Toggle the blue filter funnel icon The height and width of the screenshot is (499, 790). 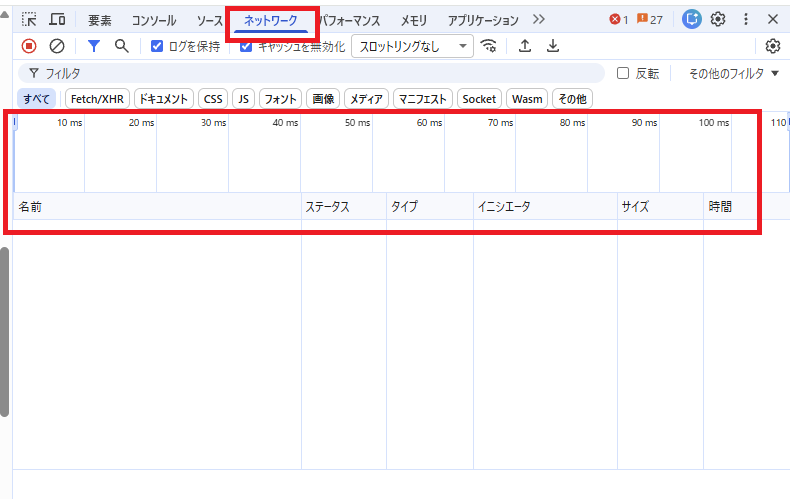click(94, 46)
